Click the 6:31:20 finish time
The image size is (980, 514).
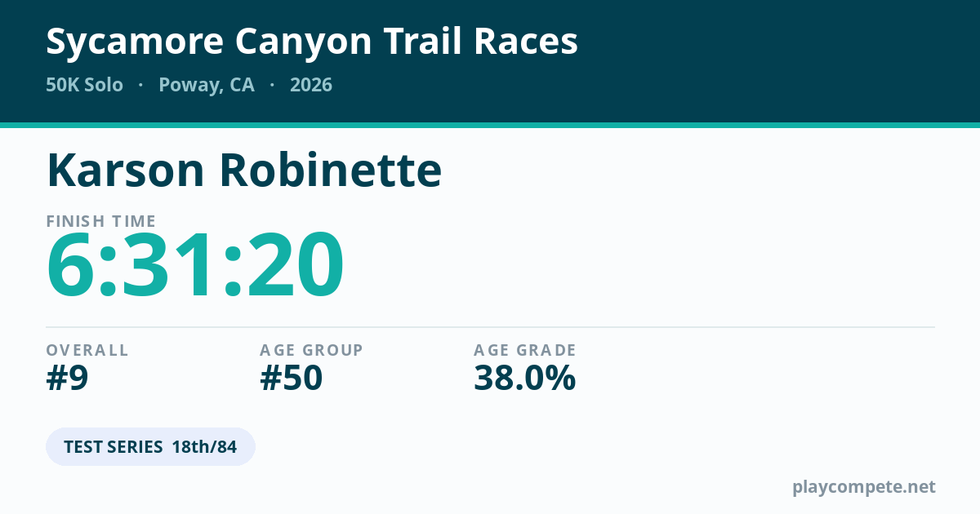(x=195, y=266)
